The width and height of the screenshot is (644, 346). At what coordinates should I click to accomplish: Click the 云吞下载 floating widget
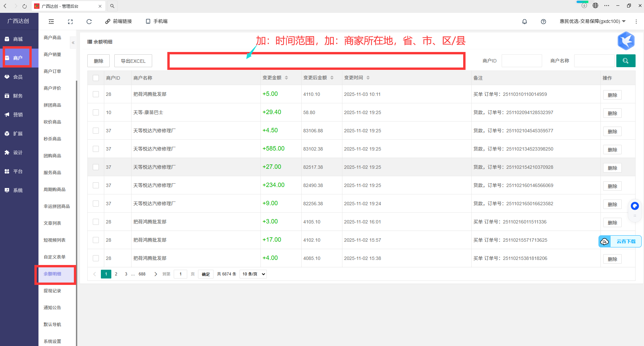point(620,241)
